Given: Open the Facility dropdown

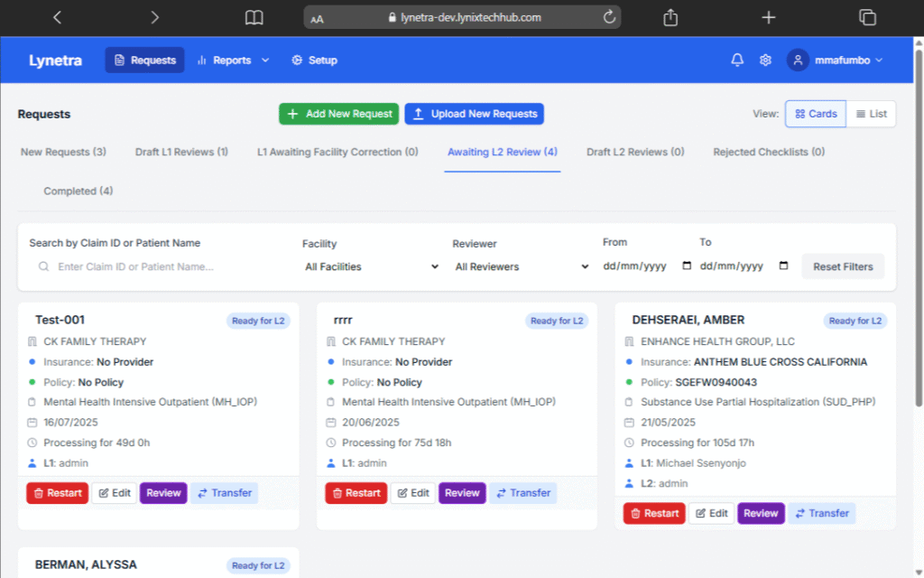Looking at the screenshot, I should (371, 266).
